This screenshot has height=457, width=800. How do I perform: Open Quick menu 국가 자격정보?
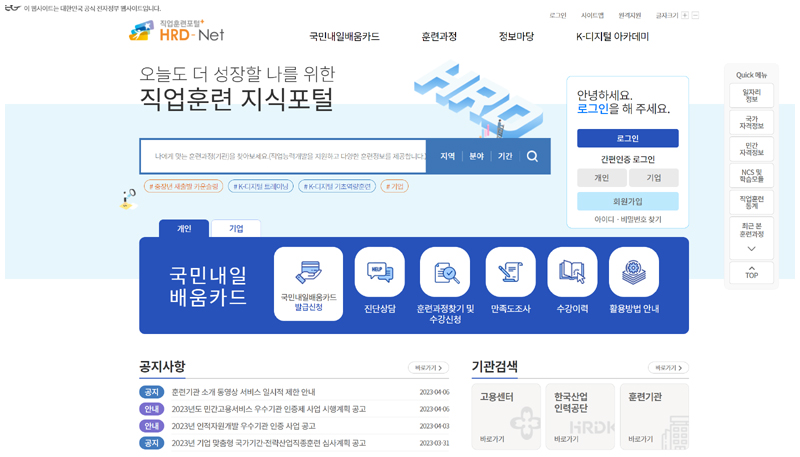tap(752, 122)
